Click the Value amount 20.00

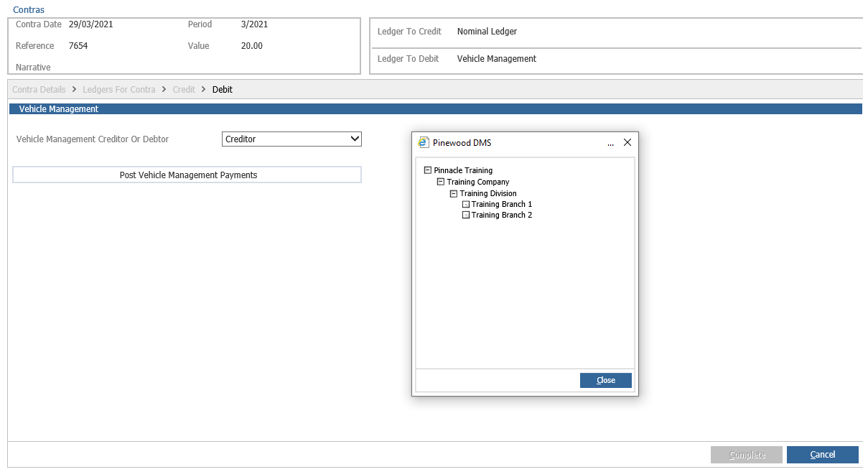tap(252, 46)
